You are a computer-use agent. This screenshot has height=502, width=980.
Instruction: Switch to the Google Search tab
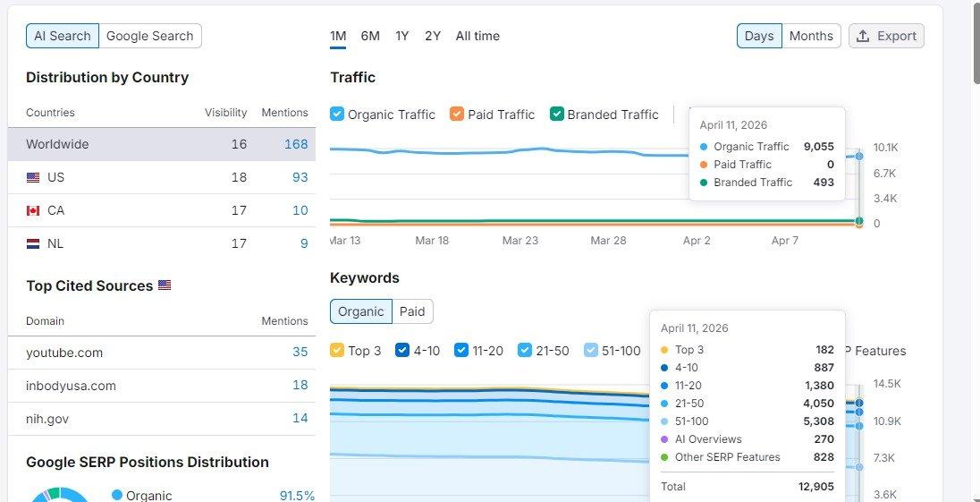coord(150,37)
